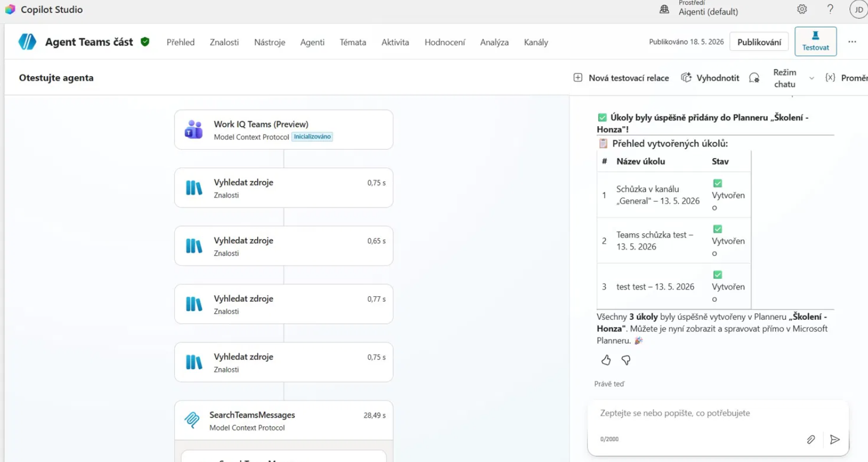Click the books icon of 0,77 s step
The image size is (868, 462).
coord(194,304)
